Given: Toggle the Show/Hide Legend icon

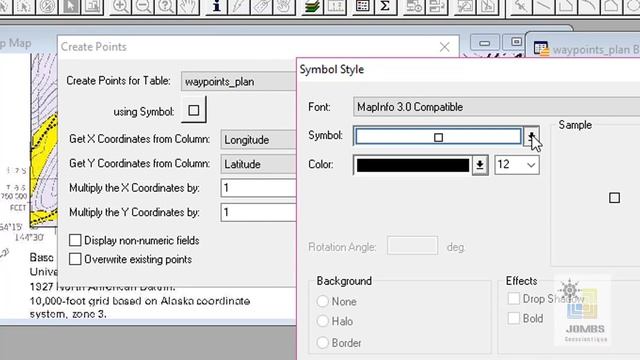Looking at the screenshot, I should click(x=362, y=7).
